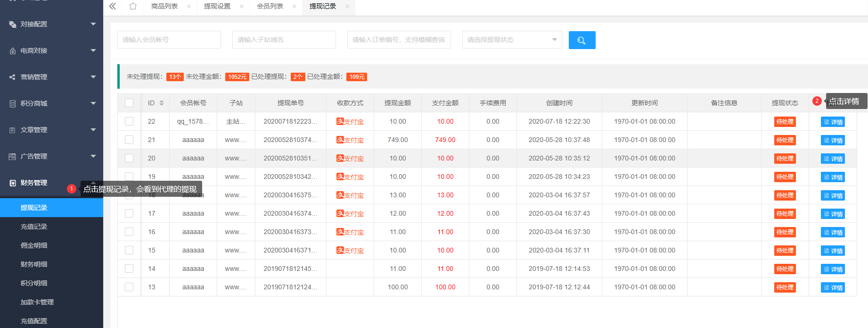Click 详情 button for row ID 13

[x=833, y=287]
